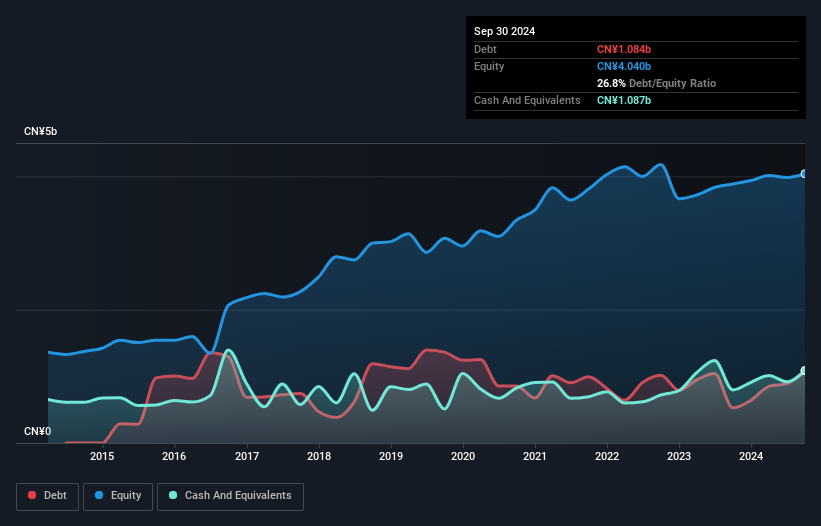Select the 2019 label on the time axis
The image size is (821, 526).
point(391,457)
